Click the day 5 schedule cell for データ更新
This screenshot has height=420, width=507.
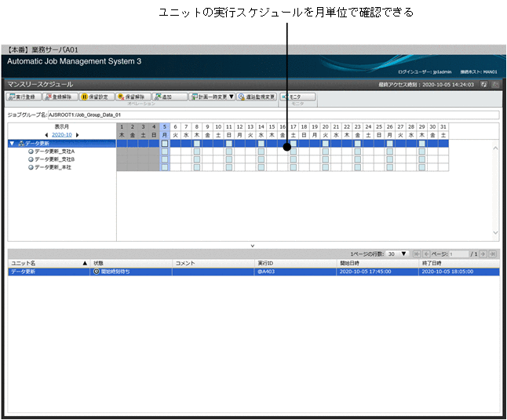[x=165, y=144]
